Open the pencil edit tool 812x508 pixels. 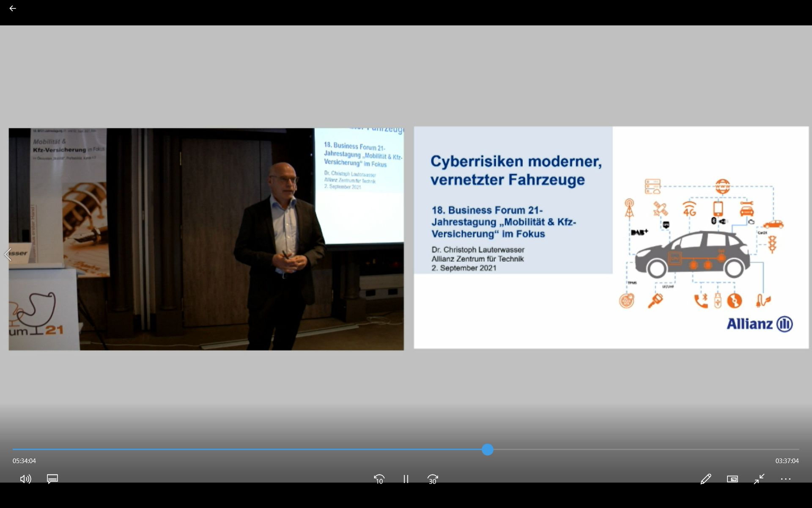tap(705, 479)
